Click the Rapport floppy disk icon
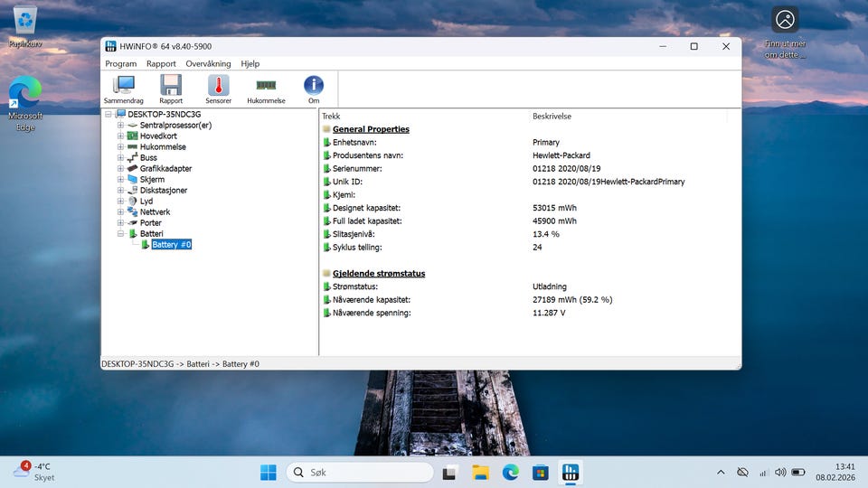Image resolution: width=868 pixels, height=488 pixels. tap(171, 89)
